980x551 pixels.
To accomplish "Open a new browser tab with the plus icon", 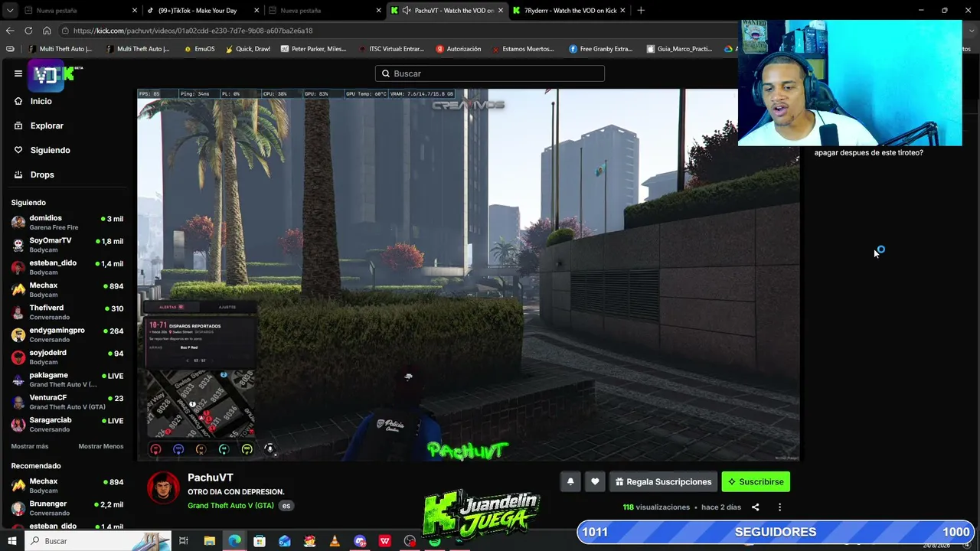I will point(641,11).
